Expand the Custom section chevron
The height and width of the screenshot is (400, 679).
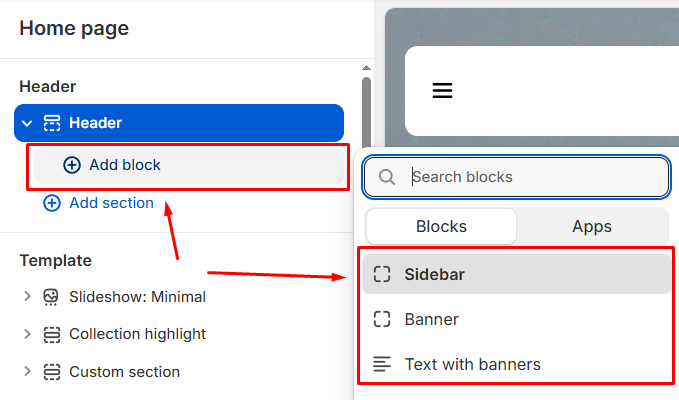(28, 372)
